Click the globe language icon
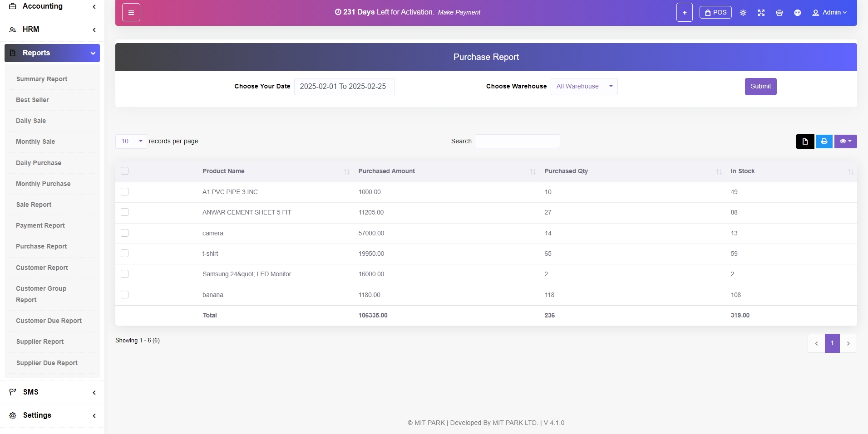Screen dimensions: 868x434 [797, 13]
